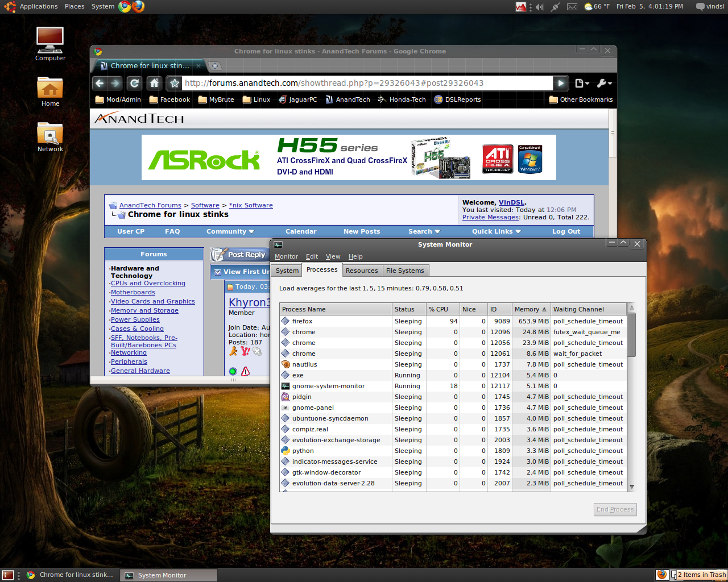Open Home folder desktop icon
This screenshot has width=728, height=582.
tap(50, 91)
